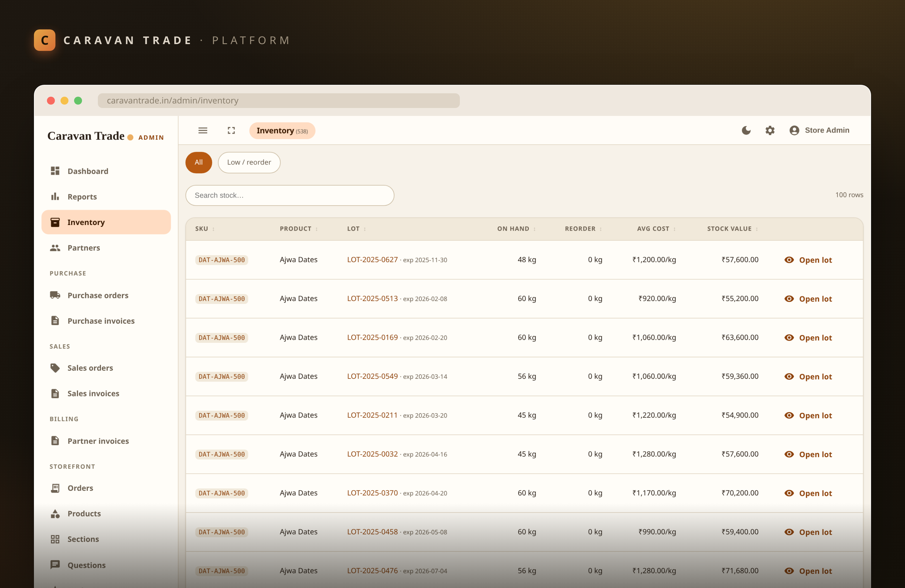Open the Dashboard sidebar icon
This screenshot has width=905, height=588.
tap(55, 171)
